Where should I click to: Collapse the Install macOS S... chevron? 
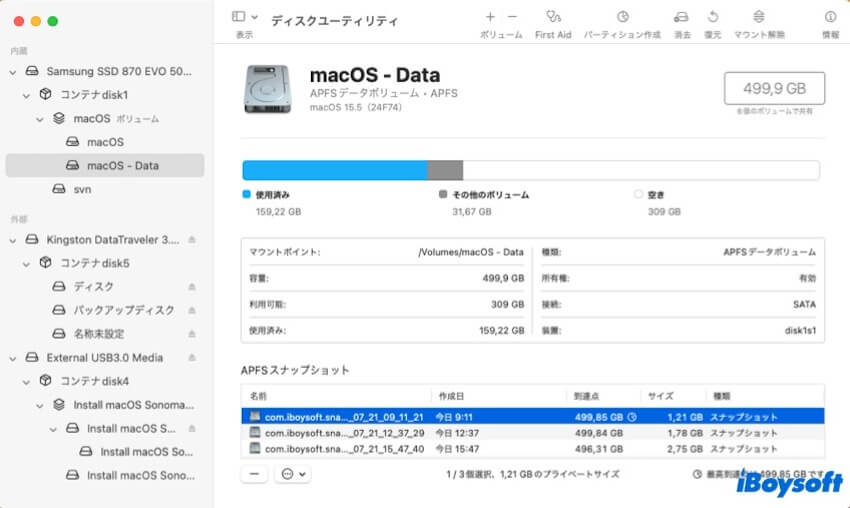pyautogui.click(x=53, y=429)
